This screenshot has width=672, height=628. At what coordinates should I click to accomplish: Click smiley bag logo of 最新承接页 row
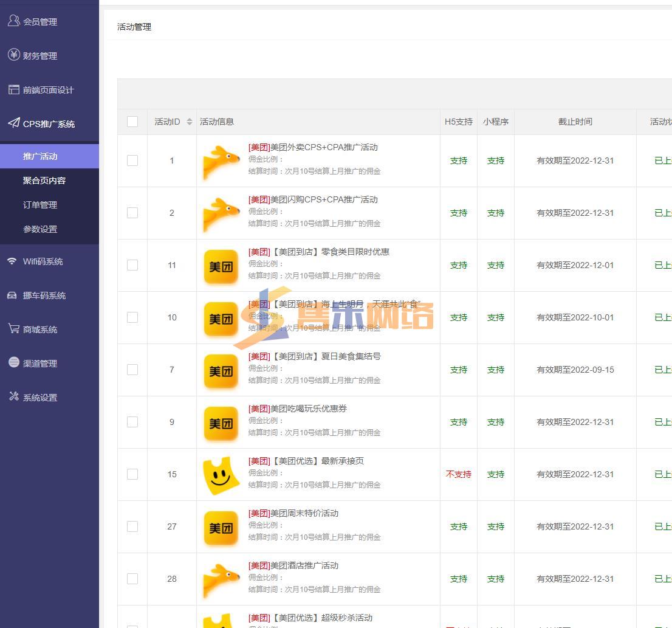[221, 475]
